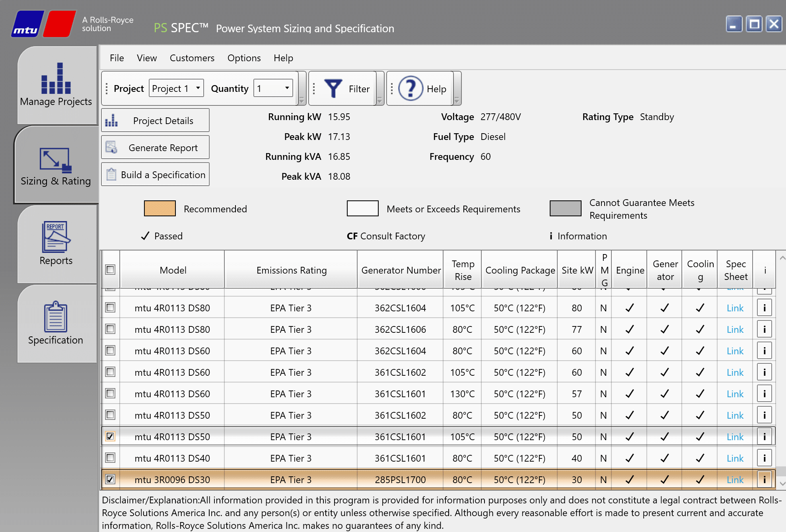Screen dimensions: 786x532
Task: Open the File menu
Action: 117,58
